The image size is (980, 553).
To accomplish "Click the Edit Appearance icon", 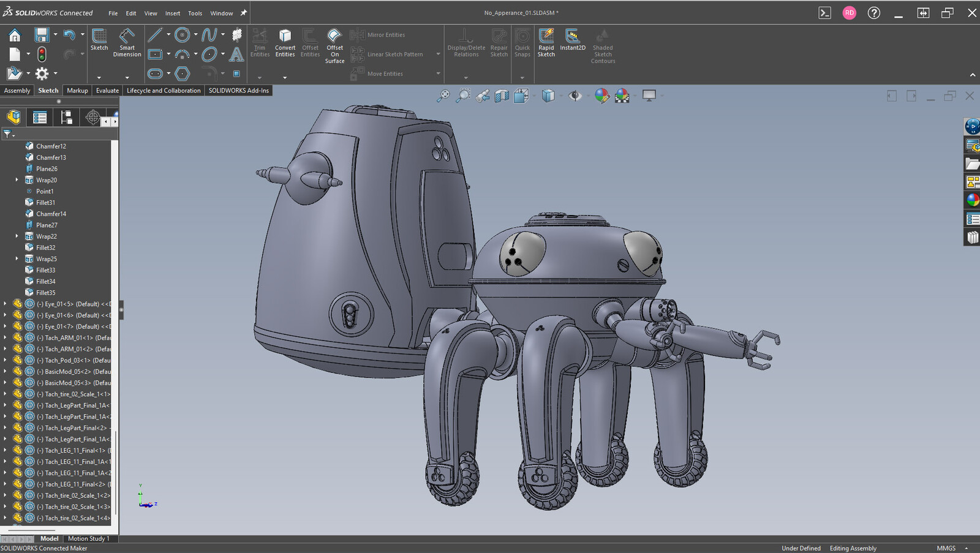I will click(x=602, y=96).
